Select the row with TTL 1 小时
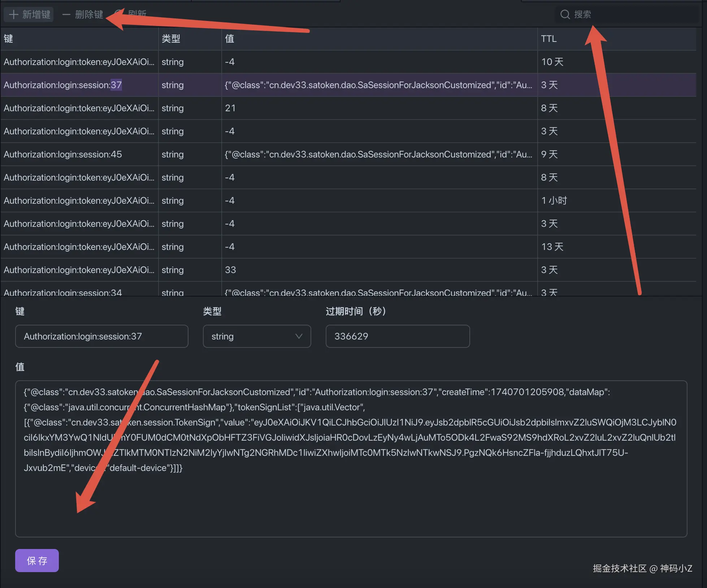Image resolution: width=707 pixels, height=588 pixels. click(x=554, y=200)
